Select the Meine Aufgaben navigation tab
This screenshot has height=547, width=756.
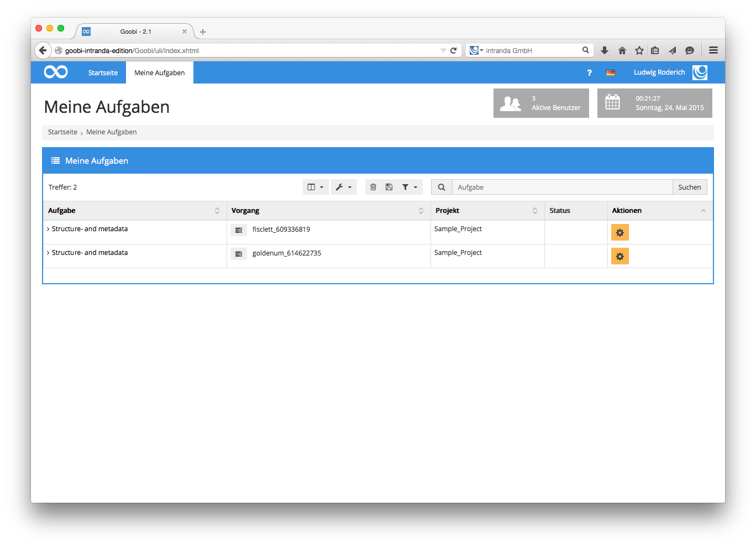tap(160, 72)
